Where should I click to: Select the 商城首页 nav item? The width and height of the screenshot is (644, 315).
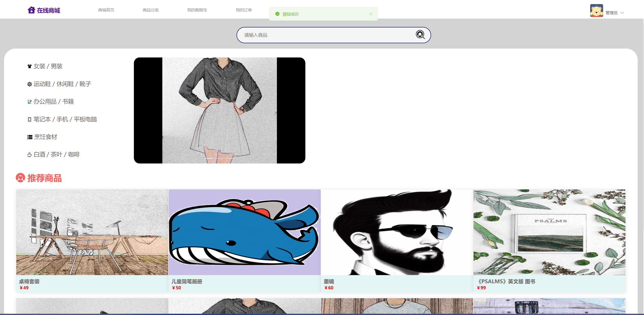pos(106,10)
